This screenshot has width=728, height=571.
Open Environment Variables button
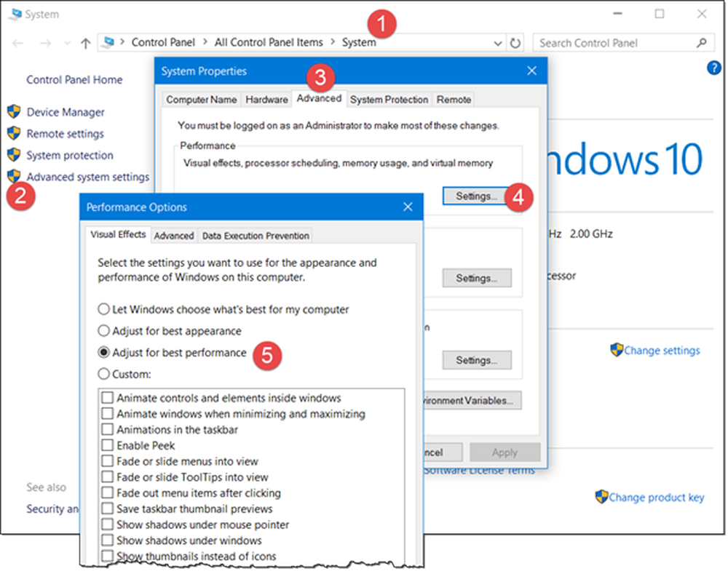[472, 401]
